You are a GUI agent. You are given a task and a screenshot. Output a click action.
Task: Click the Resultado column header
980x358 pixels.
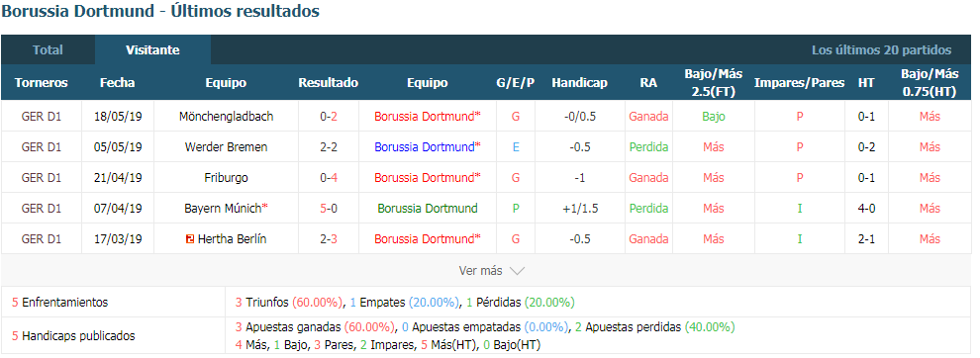(x=328, y=82)
